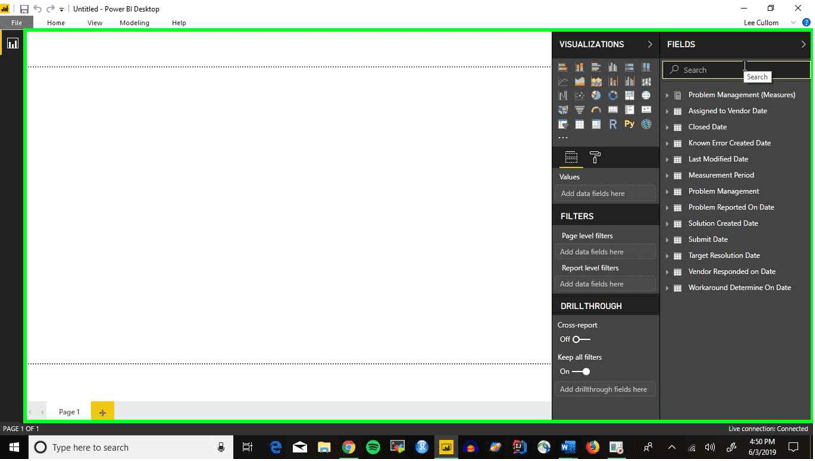Open Windows Start menu

pyautogui.click(x=14, y=447)
